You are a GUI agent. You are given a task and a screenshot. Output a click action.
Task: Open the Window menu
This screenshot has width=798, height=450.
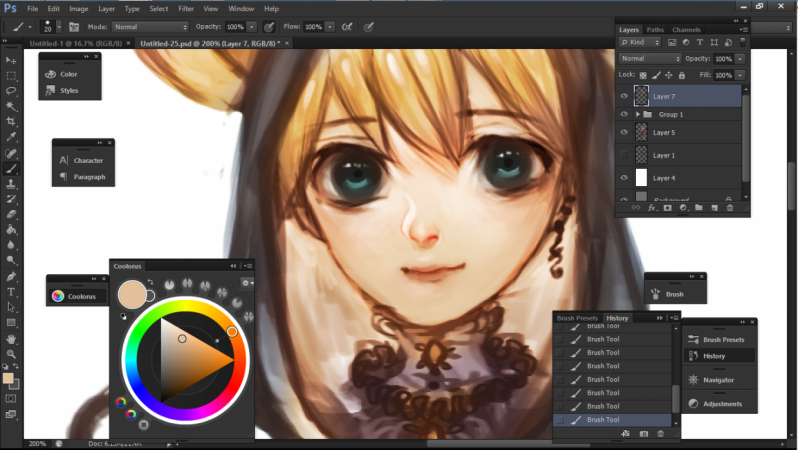click(241, 9)
